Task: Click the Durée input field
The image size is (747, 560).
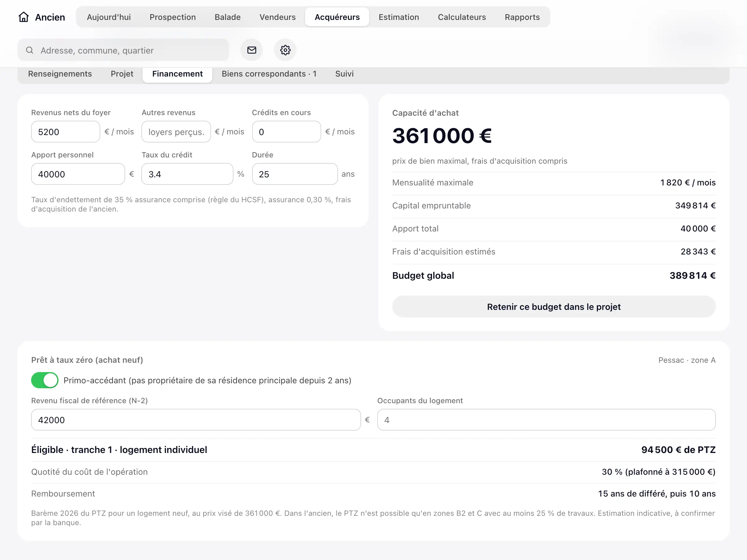Action: pyautogui.click(x=295, y=174)
